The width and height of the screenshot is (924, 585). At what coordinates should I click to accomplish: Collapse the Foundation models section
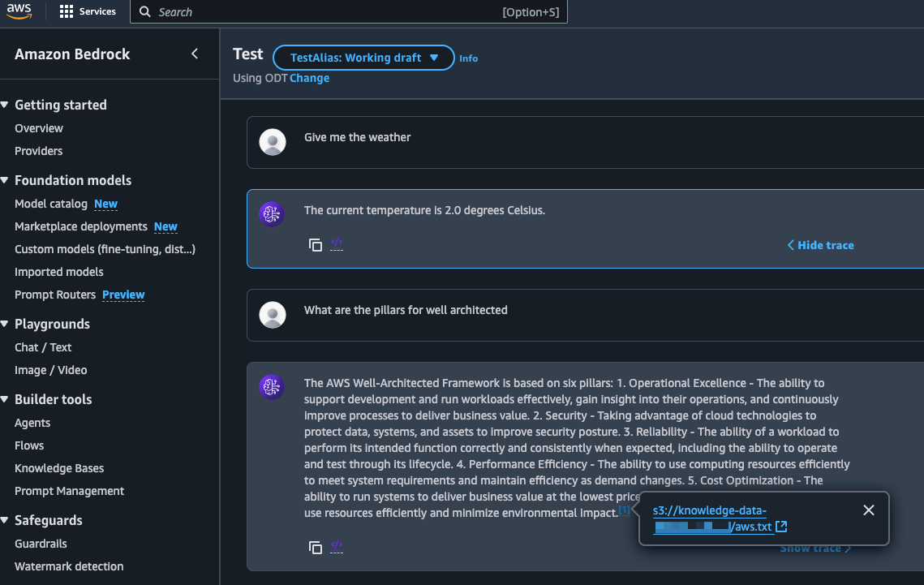5,180
